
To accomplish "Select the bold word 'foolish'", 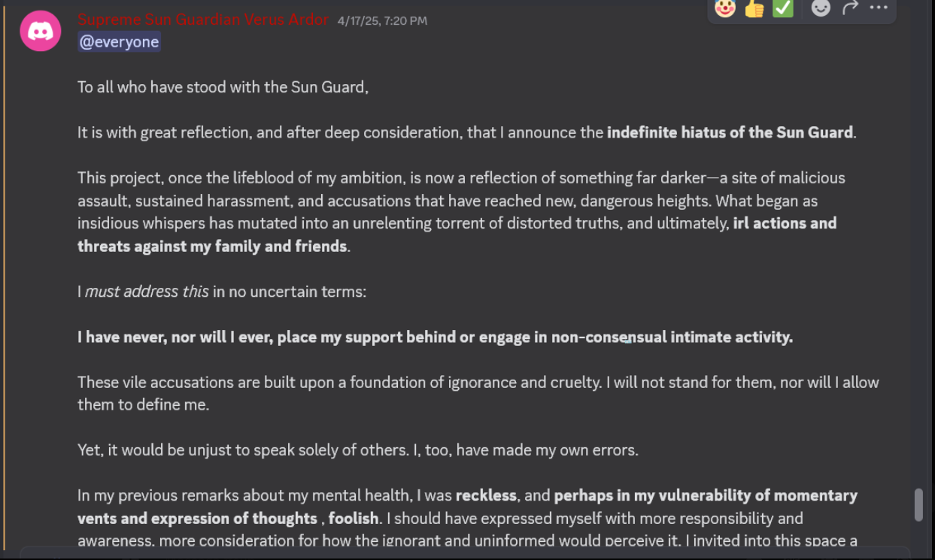I will pyautogui.click(x=354, y=519).
